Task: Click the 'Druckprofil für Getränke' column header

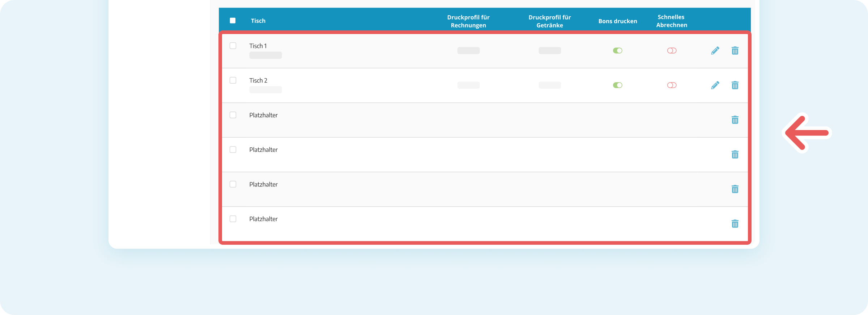Action: point(550,21)
